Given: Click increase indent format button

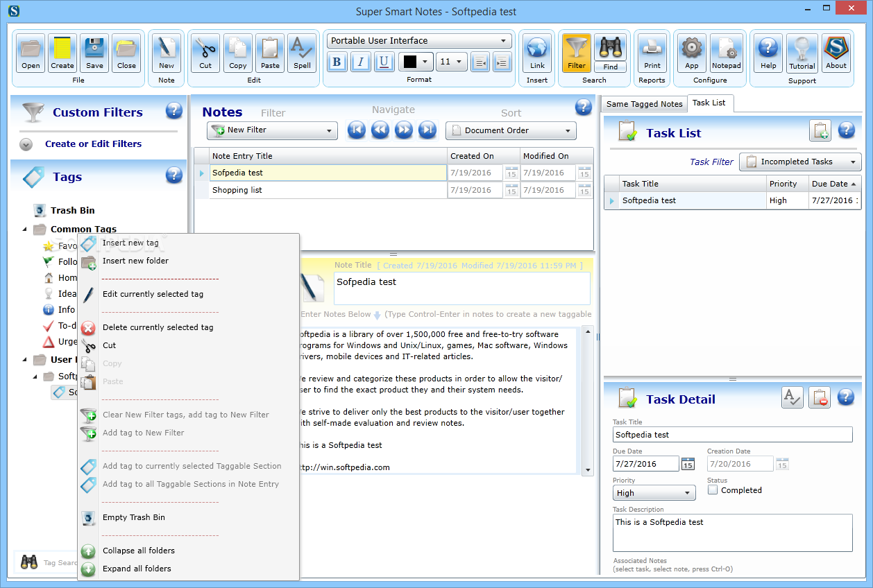Looking at the screenshot, I should [x=502, y=62].
